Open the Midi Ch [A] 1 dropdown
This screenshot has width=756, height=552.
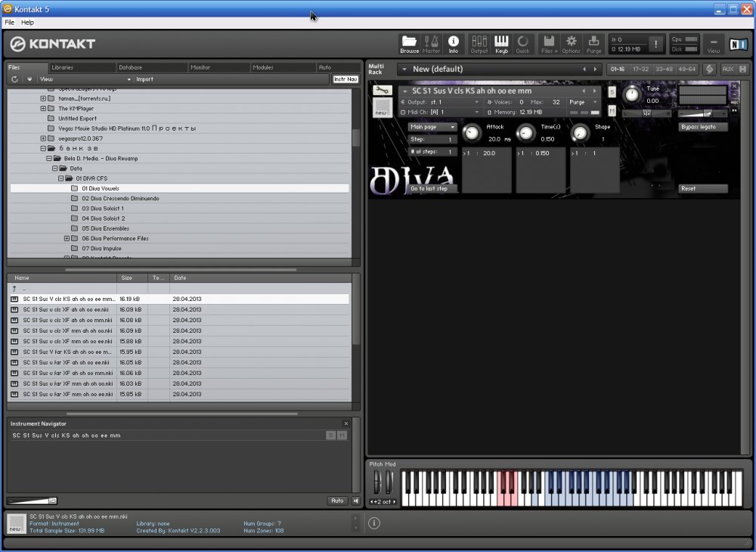440,112
